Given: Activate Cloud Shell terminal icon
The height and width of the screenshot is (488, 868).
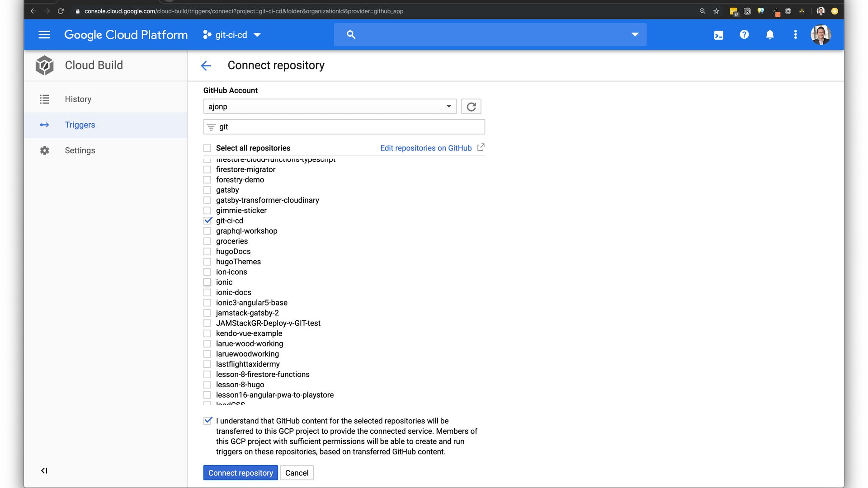Looking at the screenshot, I should click(x=718, y=35).
